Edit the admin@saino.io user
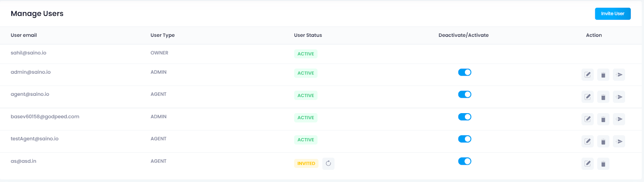This screenshot has width=644, height=182. click(588, 74)
